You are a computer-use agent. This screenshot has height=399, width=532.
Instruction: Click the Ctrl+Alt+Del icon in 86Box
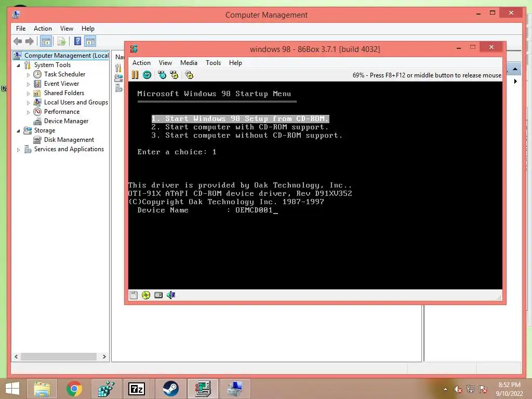coord(162,75)
